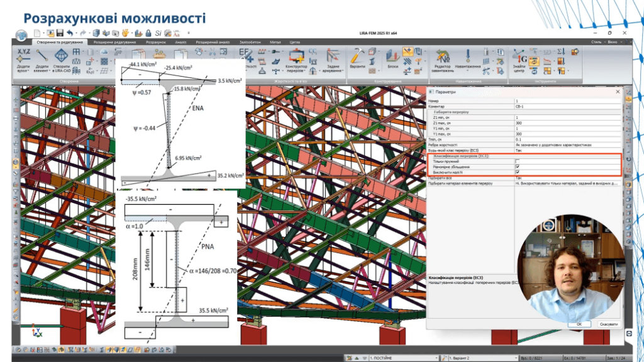Click the LIRA application orb button

coord(21,36)
